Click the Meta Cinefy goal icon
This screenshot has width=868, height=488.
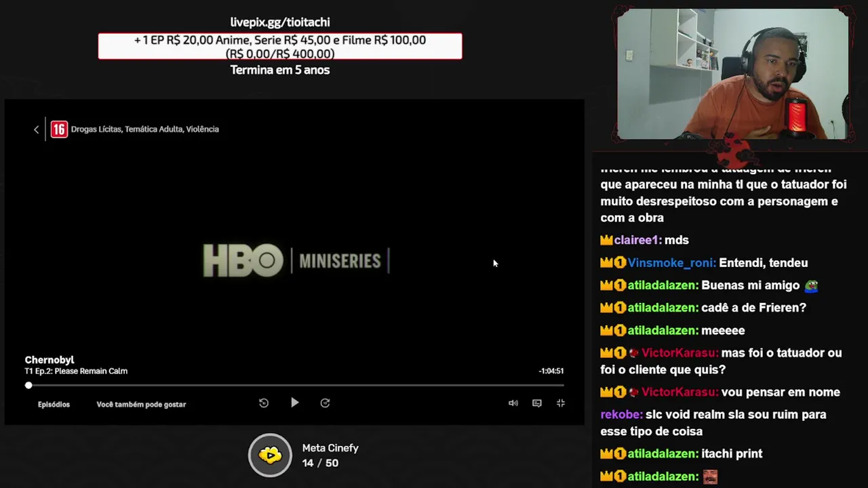click(270, 455)
